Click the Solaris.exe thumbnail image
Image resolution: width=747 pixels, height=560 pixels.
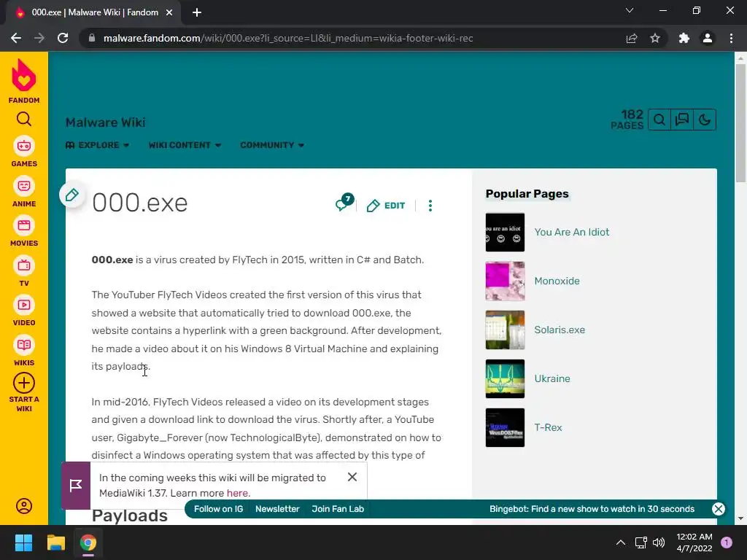pyautogui.click(x=505, y=330)
